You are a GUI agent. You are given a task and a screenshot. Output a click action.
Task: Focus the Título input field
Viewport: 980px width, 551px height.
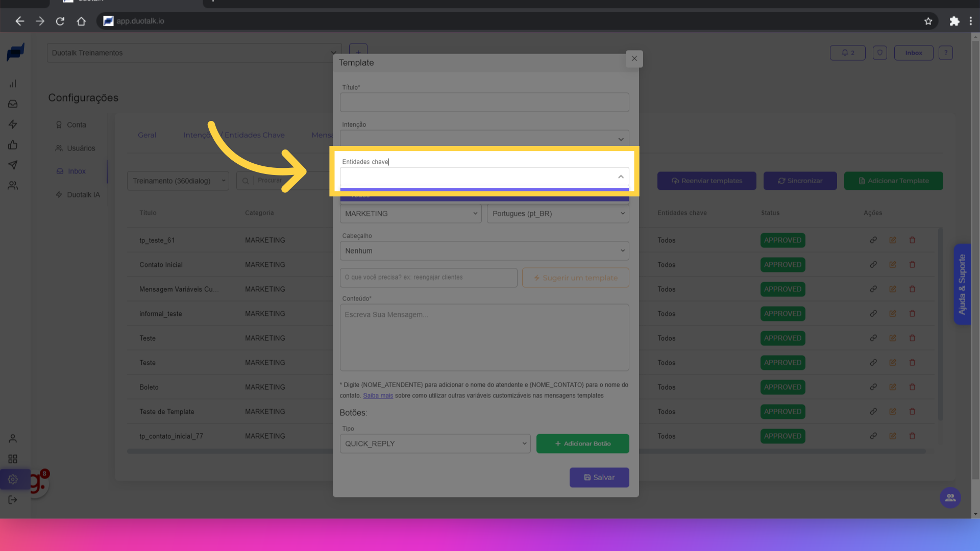[484, 102]
